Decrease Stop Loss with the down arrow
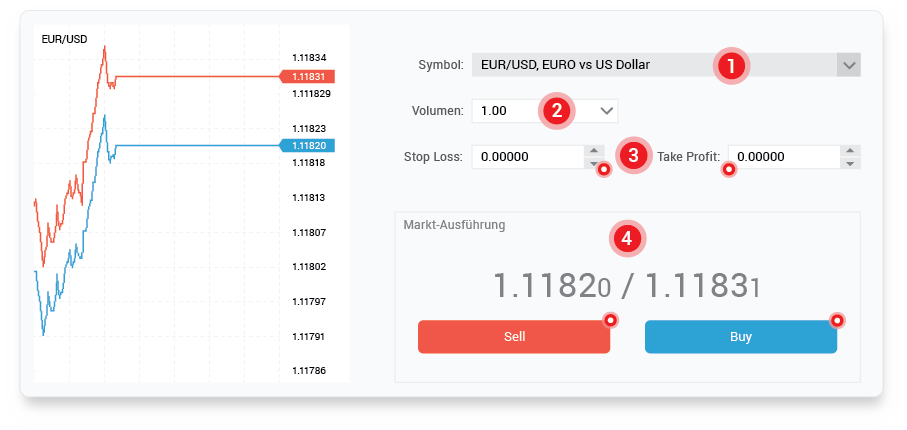Viewport: 907px width, 430px height. (x=594, y=163)
